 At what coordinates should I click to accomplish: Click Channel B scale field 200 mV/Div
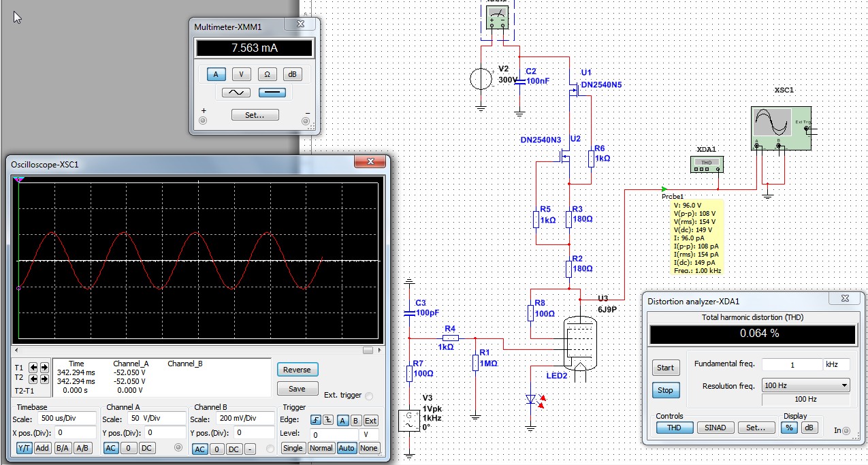244,418
